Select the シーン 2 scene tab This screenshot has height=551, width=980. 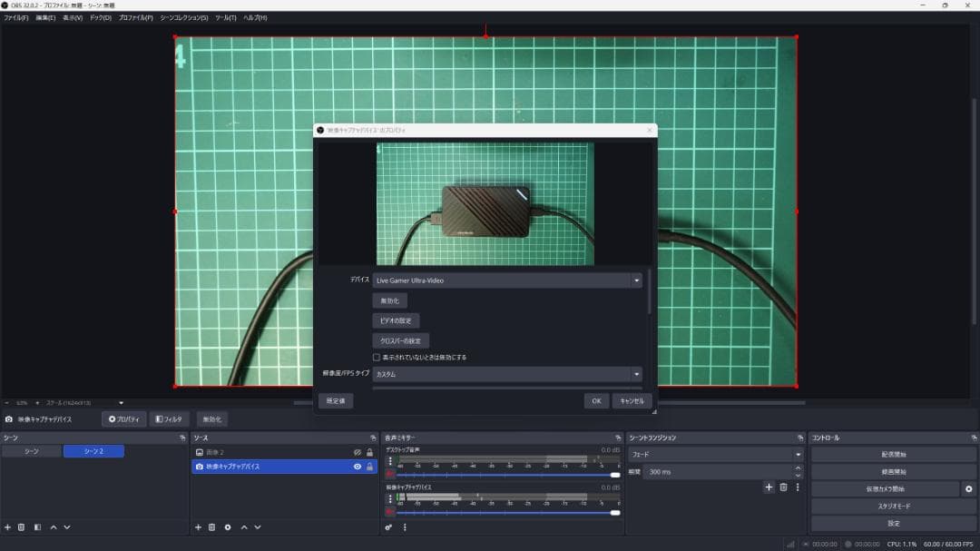(x=93, y=451)
